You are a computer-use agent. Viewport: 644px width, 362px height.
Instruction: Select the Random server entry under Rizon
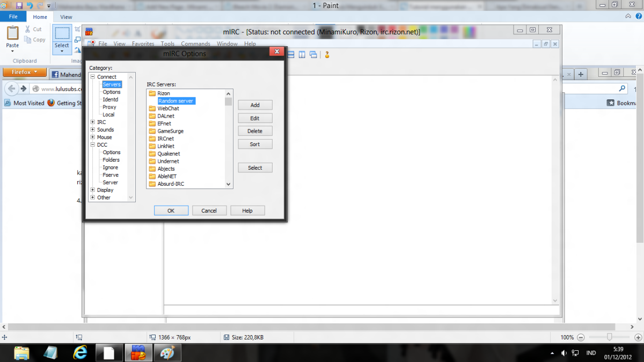pos(176,101)
